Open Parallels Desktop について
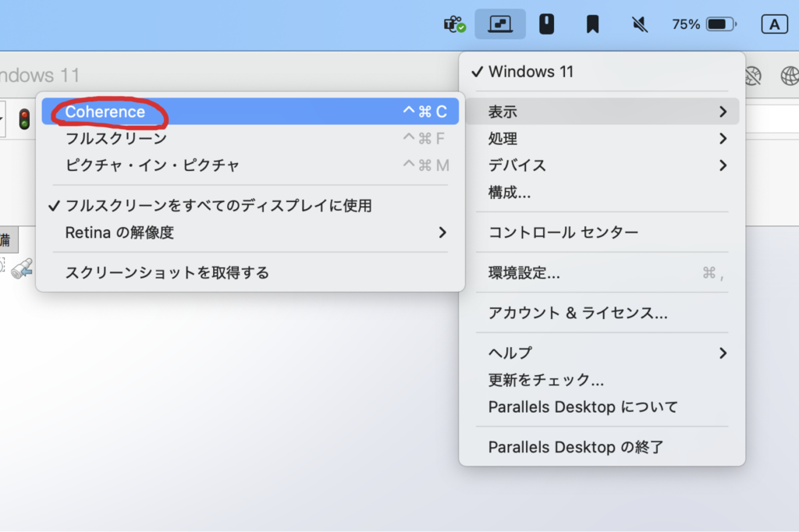The height and width of the screenshot is (532, 799). pyautogui.click(x=602, y=407)
